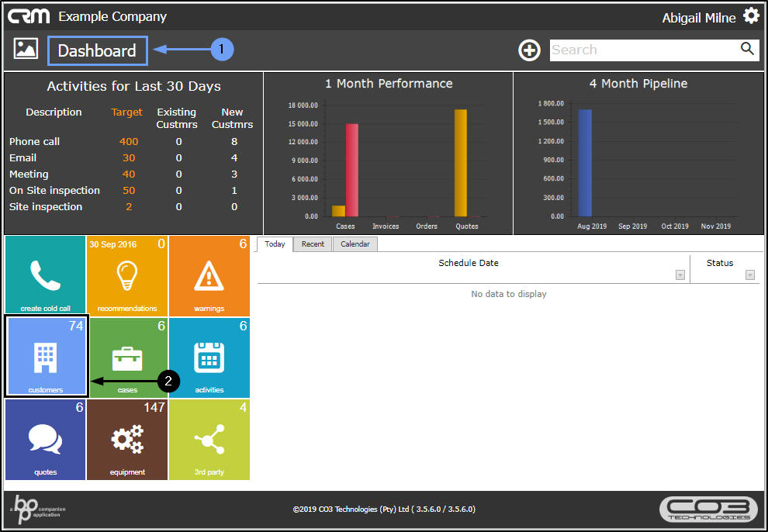Switch to the Recent tab
The width and height of the screenshot is (768, 532).
coord(313,244)
